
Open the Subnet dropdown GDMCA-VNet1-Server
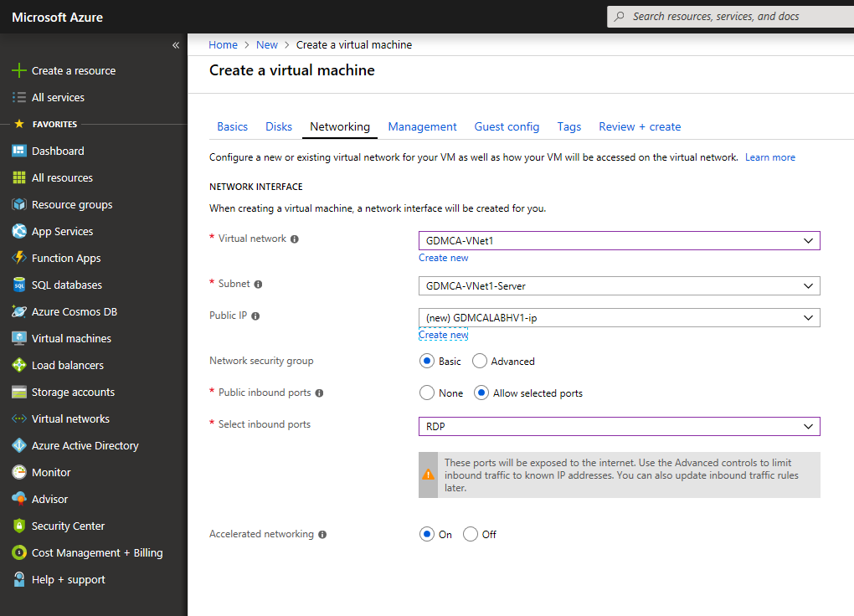[620, 286]
